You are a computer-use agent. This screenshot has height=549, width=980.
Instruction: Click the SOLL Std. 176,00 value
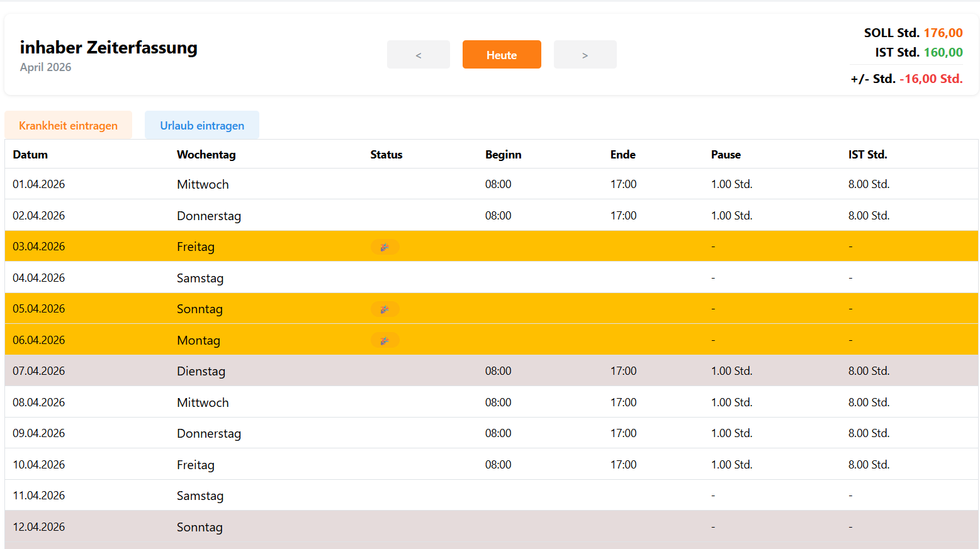[x=943, y=33]
